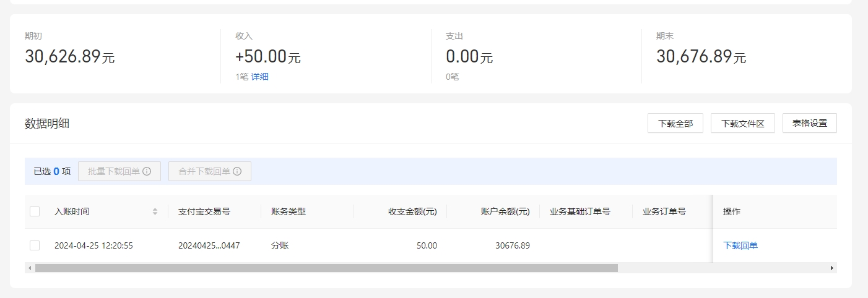Click the 收支金额(元) column header
This screenshot has width=868, height=298.
click(x=412, y=211)
